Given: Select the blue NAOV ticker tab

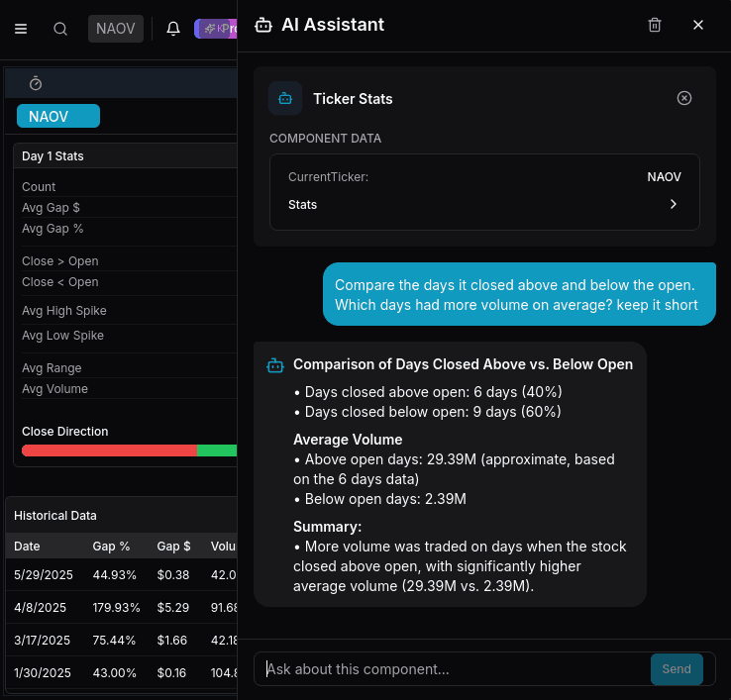Looking at the screenshot, I should click(x=58, y=116).
